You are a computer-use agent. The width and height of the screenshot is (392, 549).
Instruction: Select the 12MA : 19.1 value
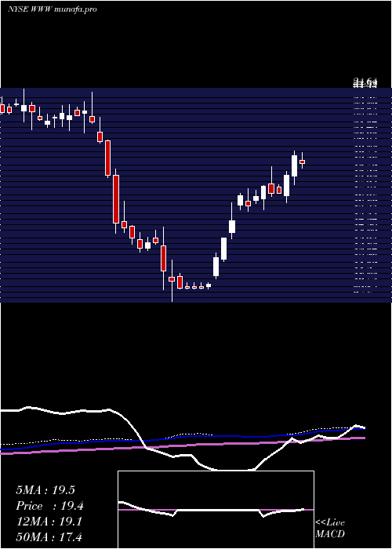(49, 522)
